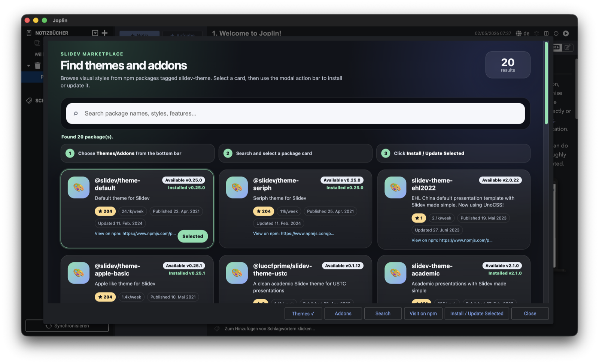599x364 pixels.
Task: Click the palette icon of @slidev/theme-apple-basic card
Action: [79, 273]
